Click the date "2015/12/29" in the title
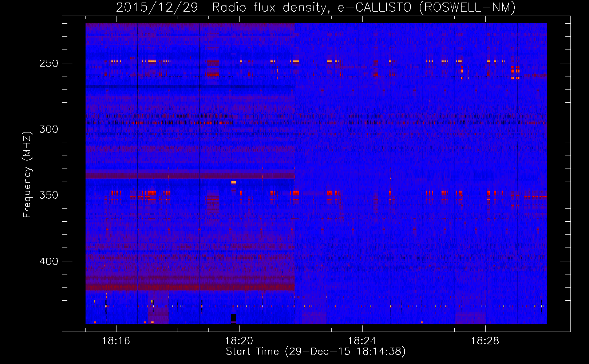 157,7
